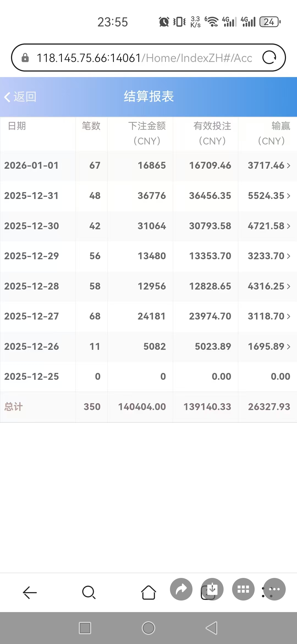Go to the browser home page icon
The image size is (297, 644).
pyautogui.click(x=148, y=592)
